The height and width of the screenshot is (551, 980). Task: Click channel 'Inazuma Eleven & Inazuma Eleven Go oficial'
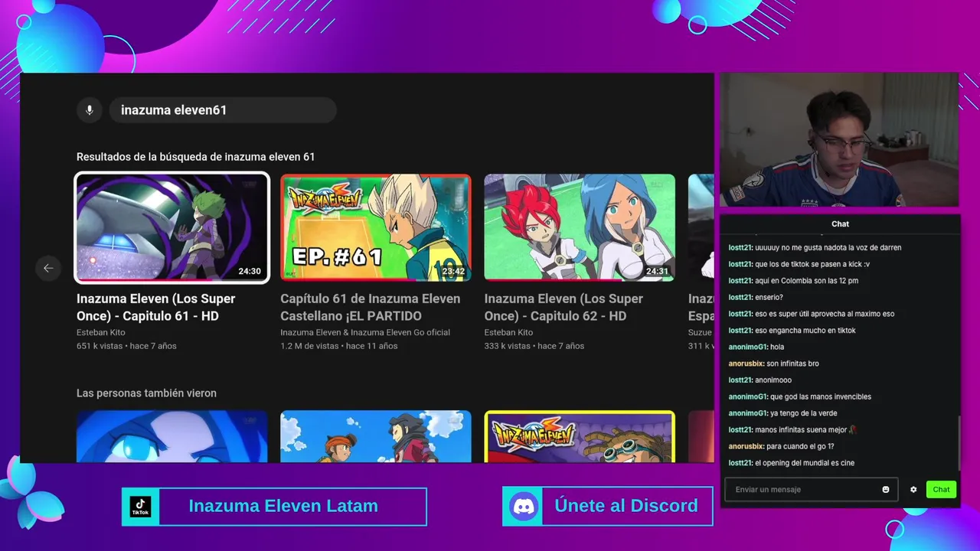tap(365, 332)
